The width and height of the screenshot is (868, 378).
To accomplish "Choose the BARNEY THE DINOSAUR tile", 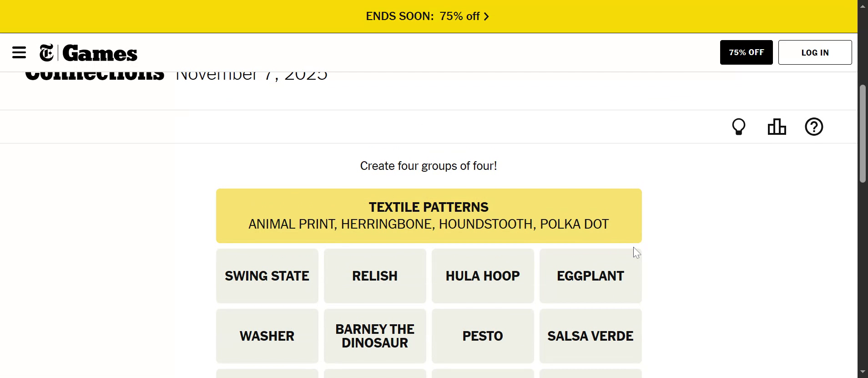I will tap(375, 336).
